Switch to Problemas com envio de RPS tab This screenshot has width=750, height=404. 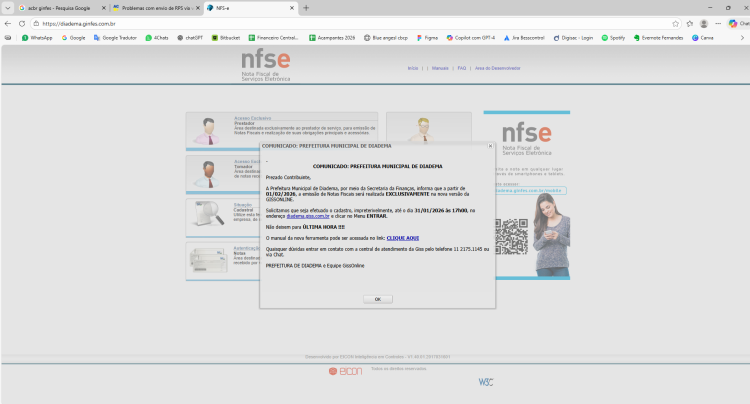(x=157, y=8)
